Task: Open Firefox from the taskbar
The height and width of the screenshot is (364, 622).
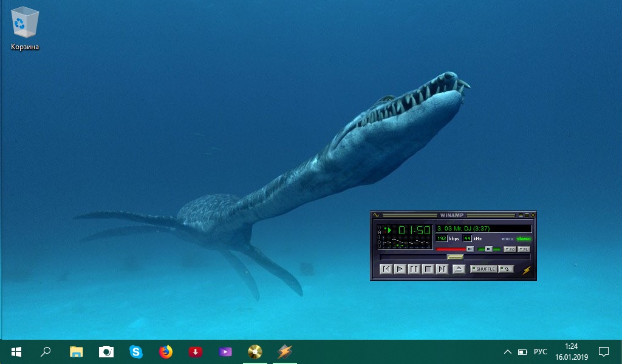Action: (166, 352)
